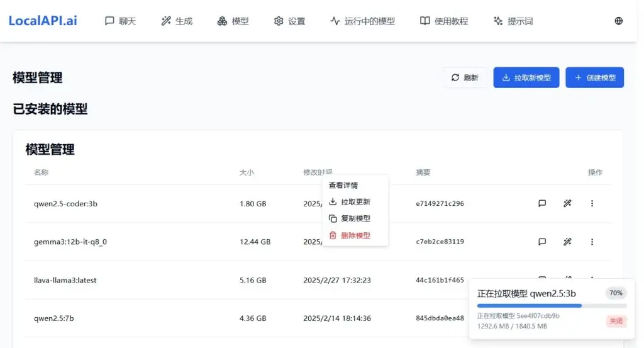The image size is (644, 348).
Task: Select 拉取更新 in the context menu
Action: (355, 202)
